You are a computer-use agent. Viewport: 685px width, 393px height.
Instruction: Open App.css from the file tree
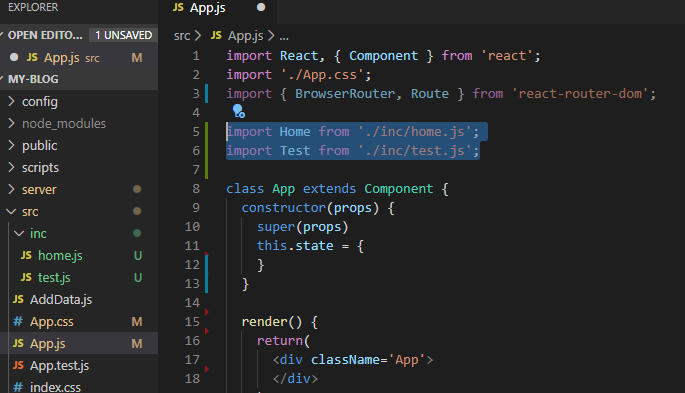click(x=52, y=322)
